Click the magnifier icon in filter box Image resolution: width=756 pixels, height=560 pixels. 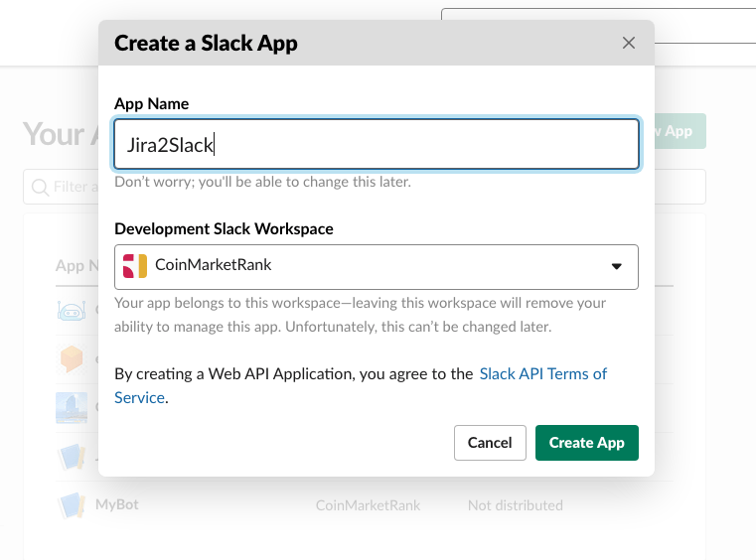click(x=41, y=187)
